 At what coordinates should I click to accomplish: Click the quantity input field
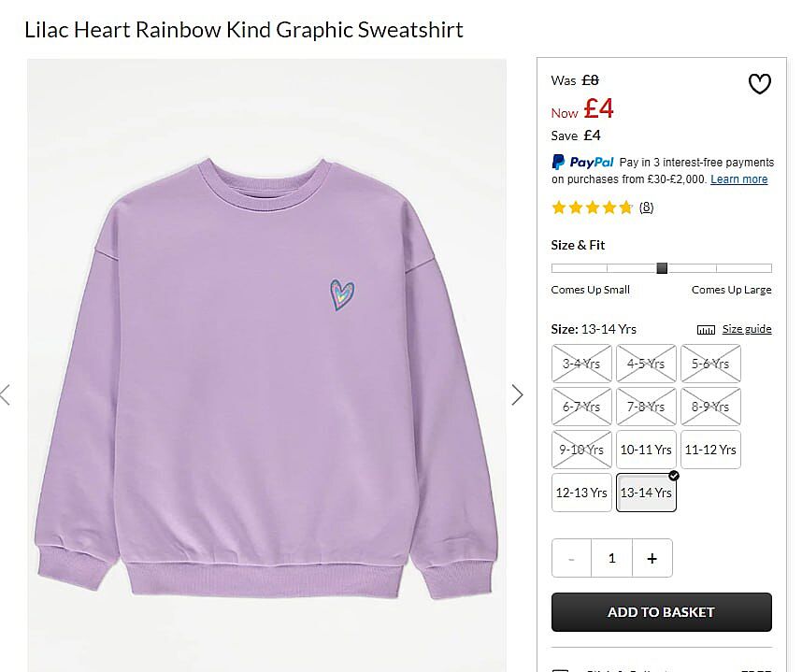(x=611, y=558)
